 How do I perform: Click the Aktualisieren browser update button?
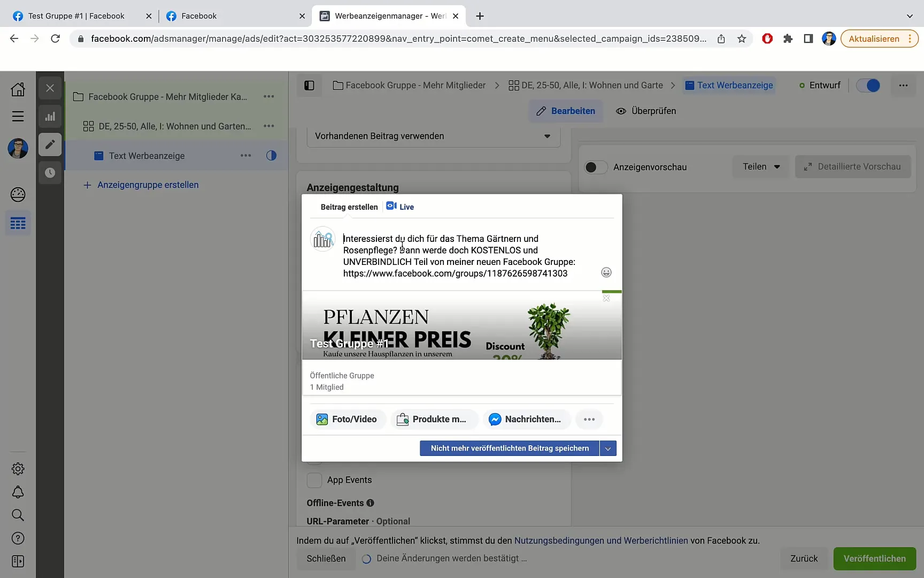point(880,39)
